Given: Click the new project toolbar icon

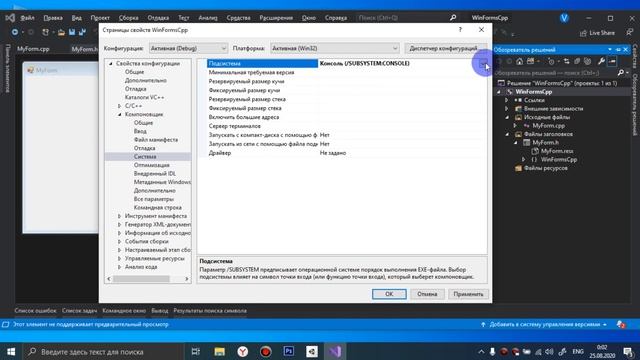Looking at the screenshot, I should click(x=45, y=32).
